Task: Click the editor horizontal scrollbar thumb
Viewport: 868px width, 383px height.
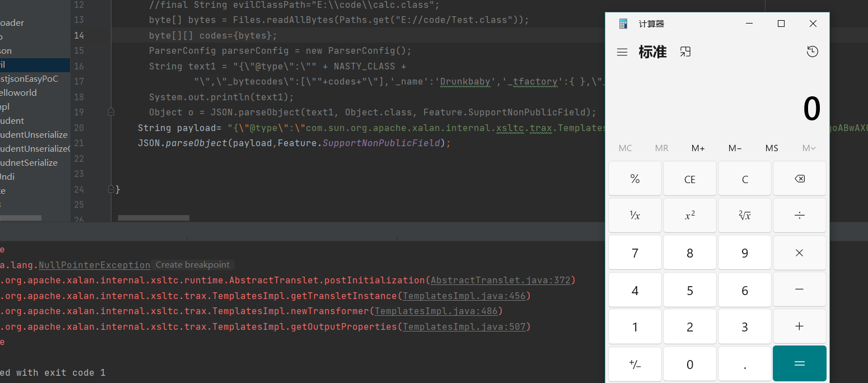Action: [153, 218]
